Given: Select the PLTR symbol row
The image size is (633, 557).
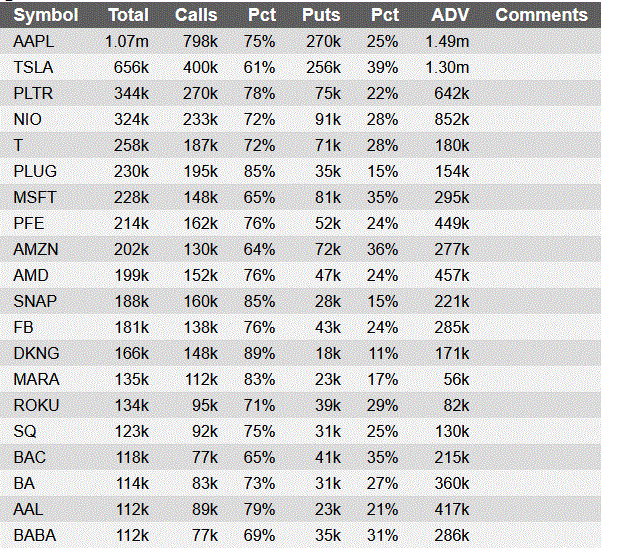Looking at the screenshot, I should click(34, 93).
